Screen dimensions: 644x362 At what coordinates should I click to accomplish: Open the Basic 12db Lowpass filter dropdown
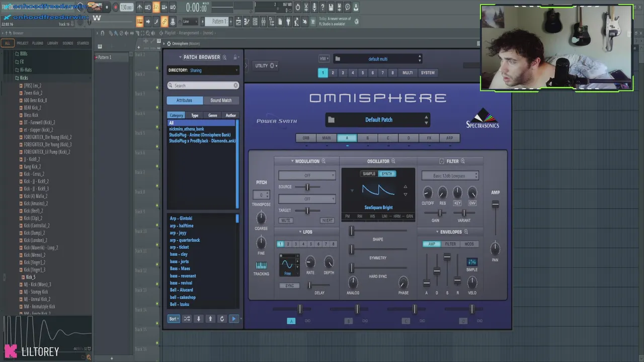click(450, 176)
